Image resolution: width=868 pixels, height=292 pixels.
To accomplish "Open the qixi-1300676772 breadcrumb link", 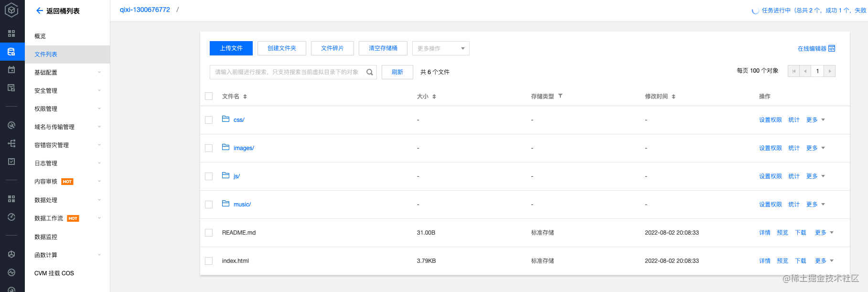I will pyautogui.click(x=145, y=10).
